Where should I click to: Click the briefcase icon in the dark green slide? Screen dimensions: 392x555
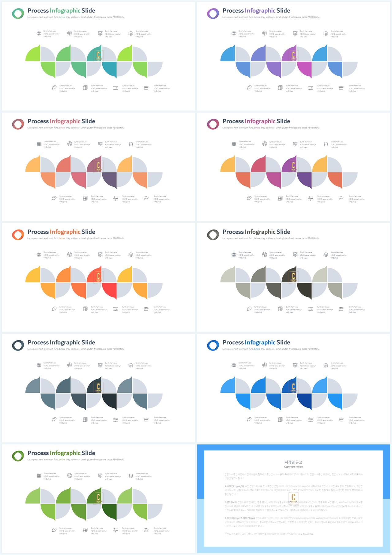point(146,530)
